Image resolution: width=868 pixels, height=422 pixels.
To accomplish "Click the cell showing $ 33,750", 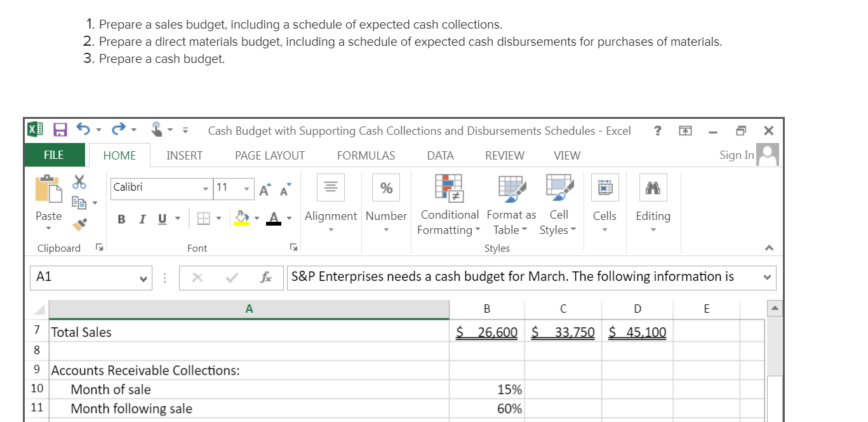I will click(x=563, y=332).
